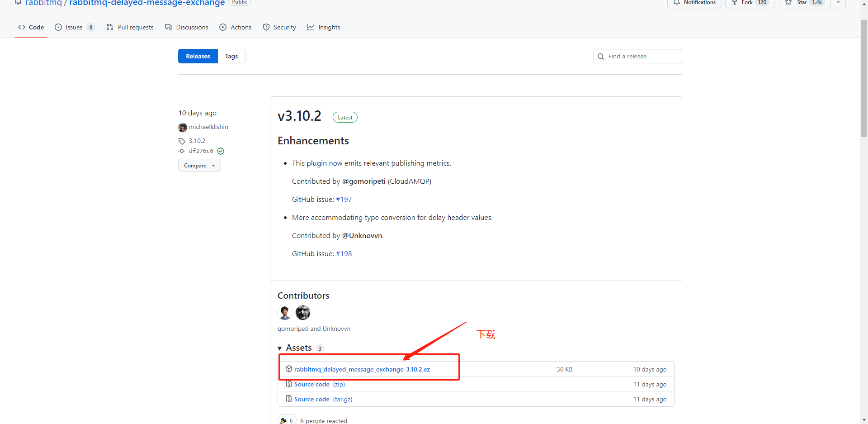Click the file icon for Source code tar.gz
868x424 pixels.
[x=289, y=399]
